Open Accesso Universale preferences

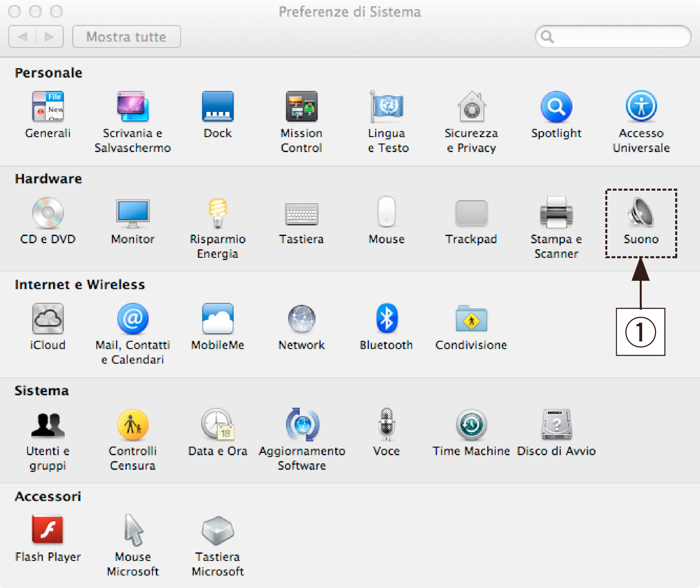641,107
